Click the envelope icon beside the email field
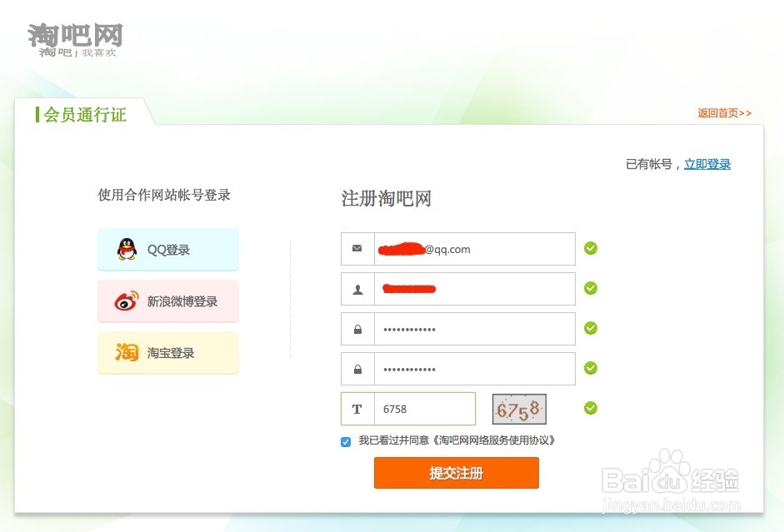 pyautogui.click(x=357, y=248)
